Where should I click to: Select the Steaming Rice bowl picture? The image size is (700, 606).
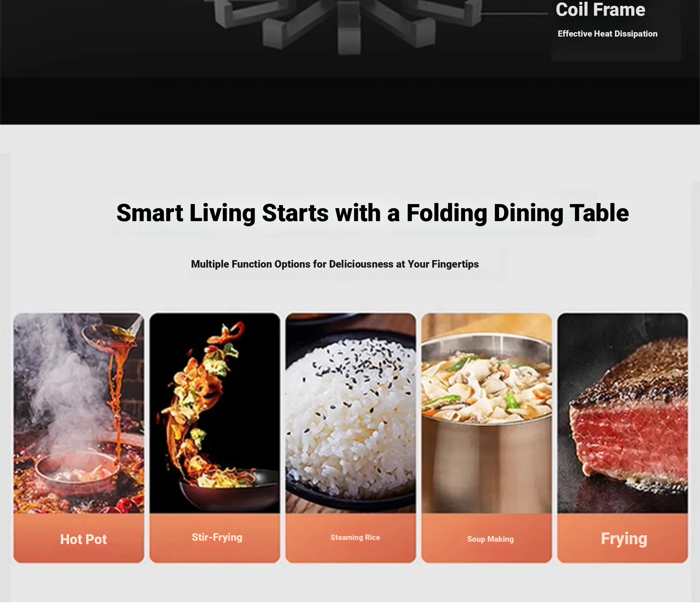(351, 413)
